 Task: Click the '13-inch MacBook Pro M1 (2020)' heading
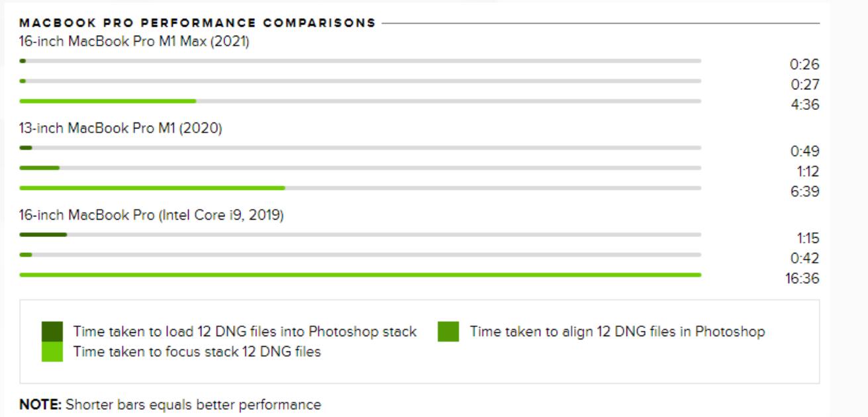[121, 128]
